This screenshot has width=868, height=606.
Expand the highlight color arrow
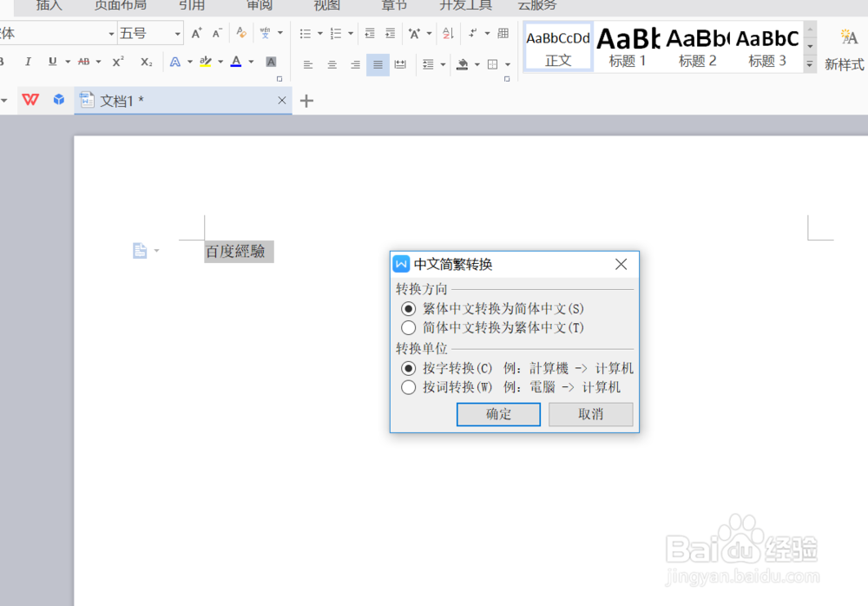(220, 62)
